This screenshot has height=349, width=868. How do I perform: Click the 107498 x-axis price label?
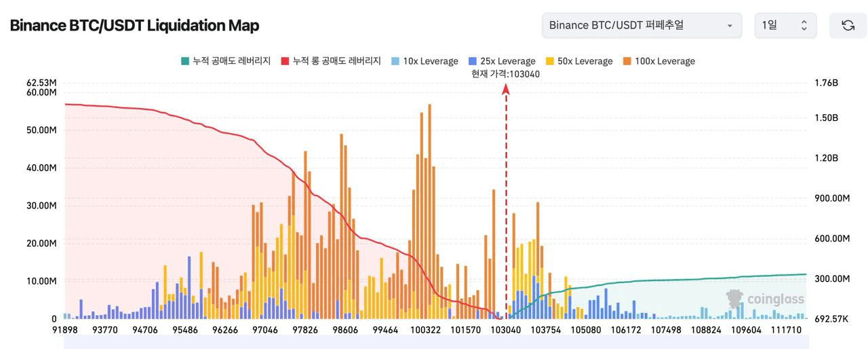point(666,329)
